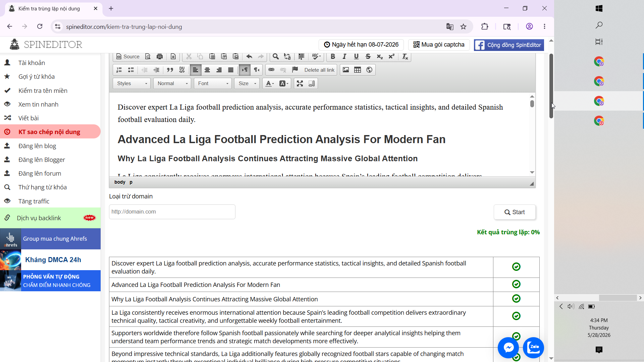Toggle Bold formatting

pos(333,57)
